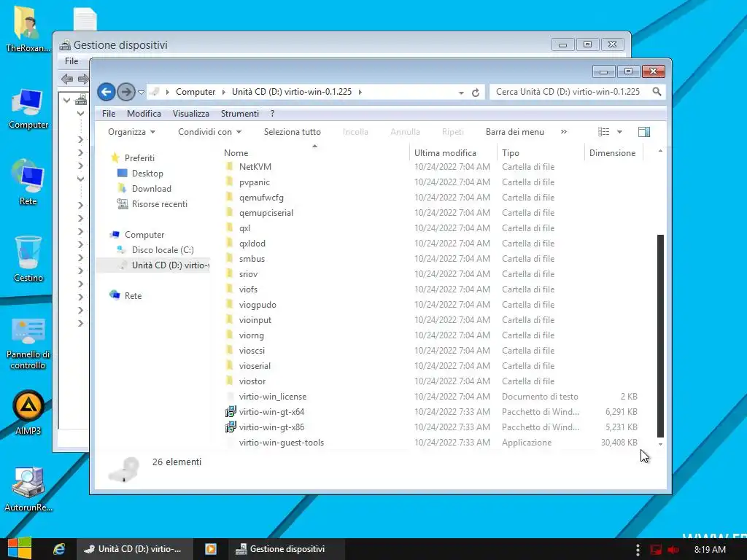
Task: Click the network tray icon
Action: 656,550
